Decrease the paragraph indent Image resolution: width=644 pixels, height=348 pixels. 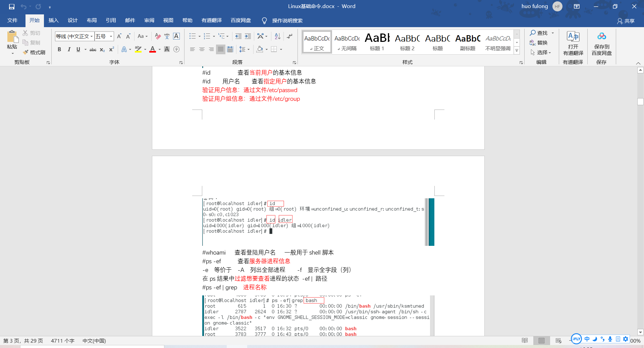[238, 36]
